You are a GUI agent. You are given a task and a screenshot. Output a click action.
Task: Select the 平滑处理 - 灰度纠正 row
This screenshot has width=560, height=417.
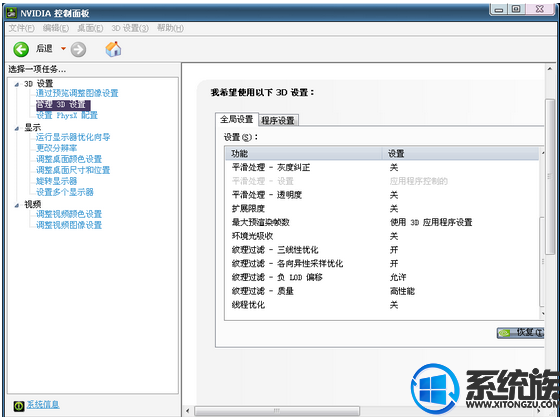point(382,167)
